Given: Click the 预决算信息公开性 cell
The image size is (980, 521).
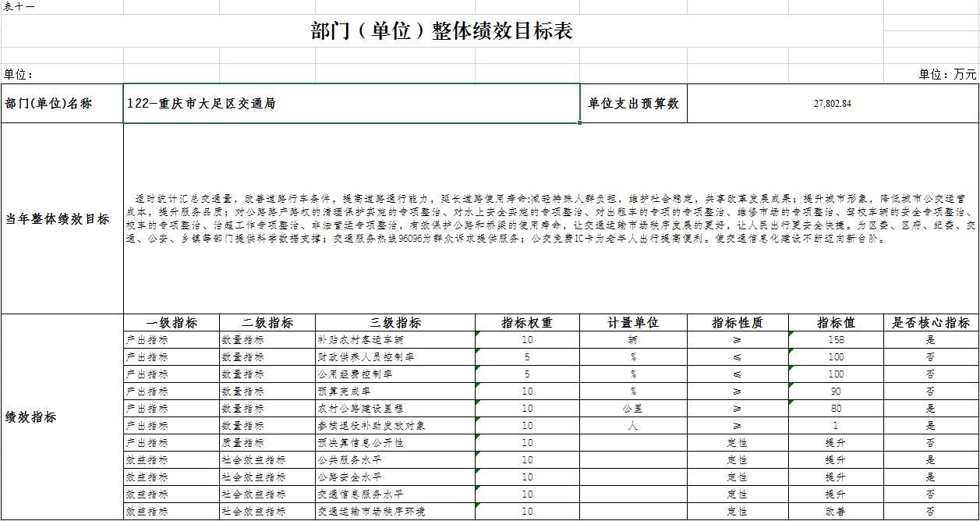Looking at the screenshot, I should 395,443.
